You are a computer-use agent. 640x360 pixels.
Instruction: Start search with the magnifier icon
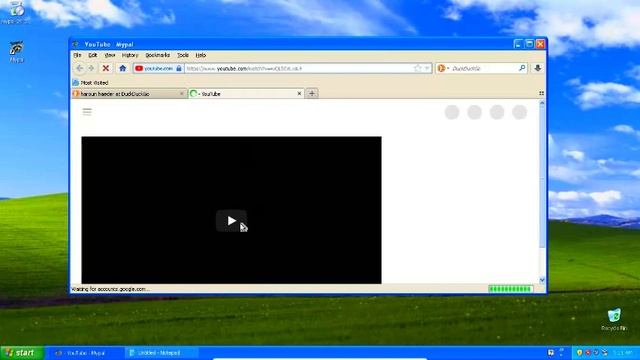pyautogui.click(x=522, y=68)
